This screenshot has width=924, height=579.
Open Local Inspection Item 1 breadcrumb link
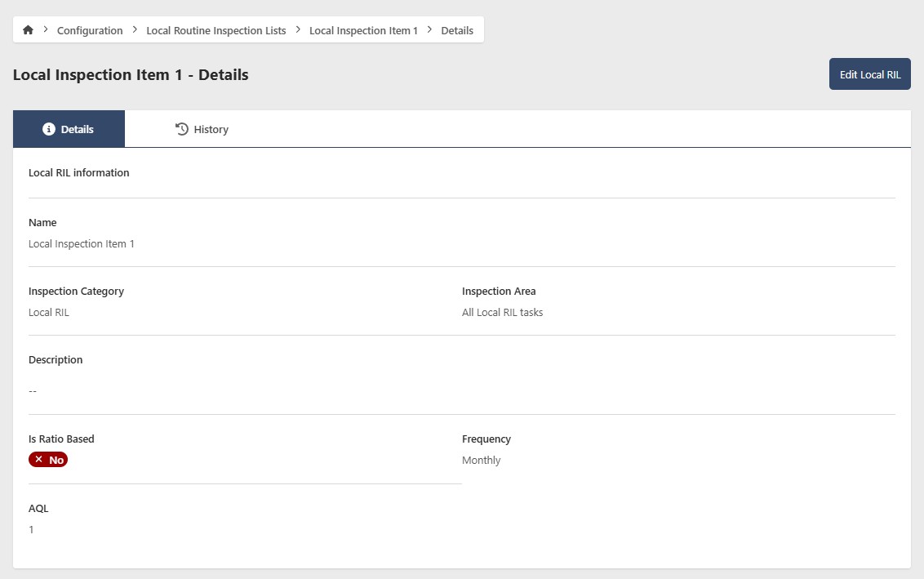point(363,30)
